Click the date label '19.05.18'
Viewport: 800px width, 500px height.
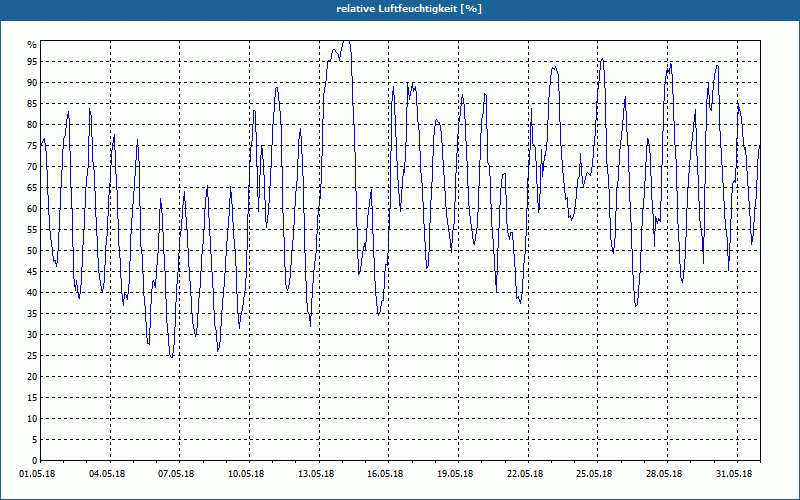pyautogui.click(x=456, y=474)
